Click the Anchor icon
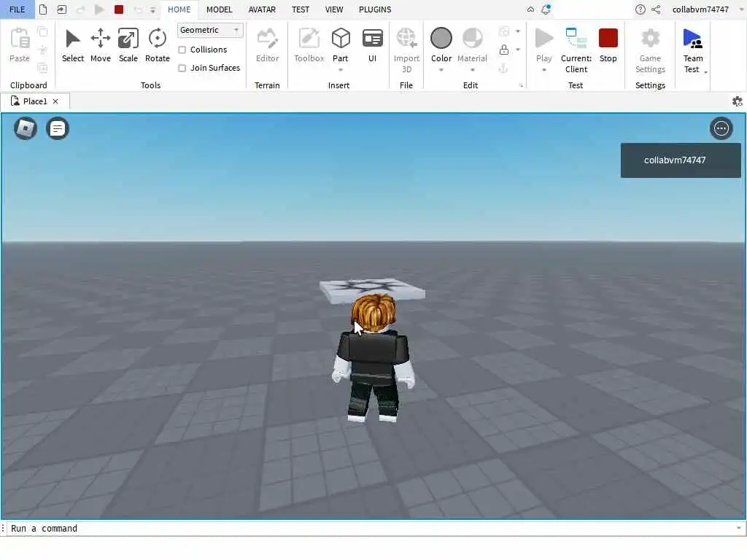747x560 pixels. click(x=503, y=69)
